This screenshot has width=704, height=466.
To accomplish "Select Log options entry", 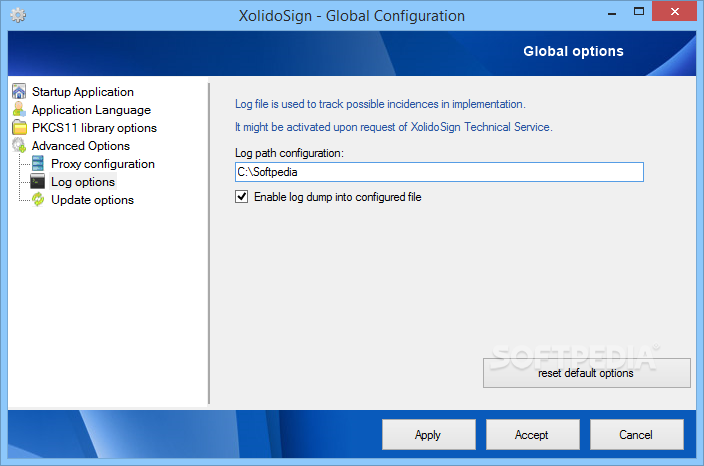I will [83, 182].
